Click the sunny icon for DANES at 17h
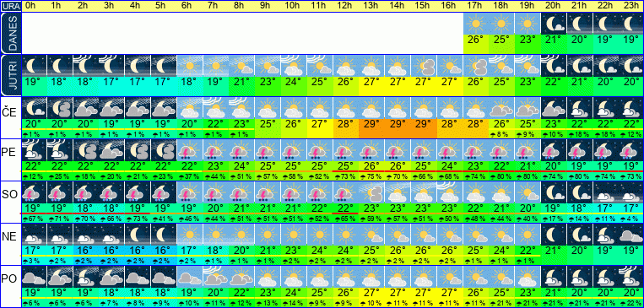The image size is (644, 308). pyautogui.click(x=475, y=24)
